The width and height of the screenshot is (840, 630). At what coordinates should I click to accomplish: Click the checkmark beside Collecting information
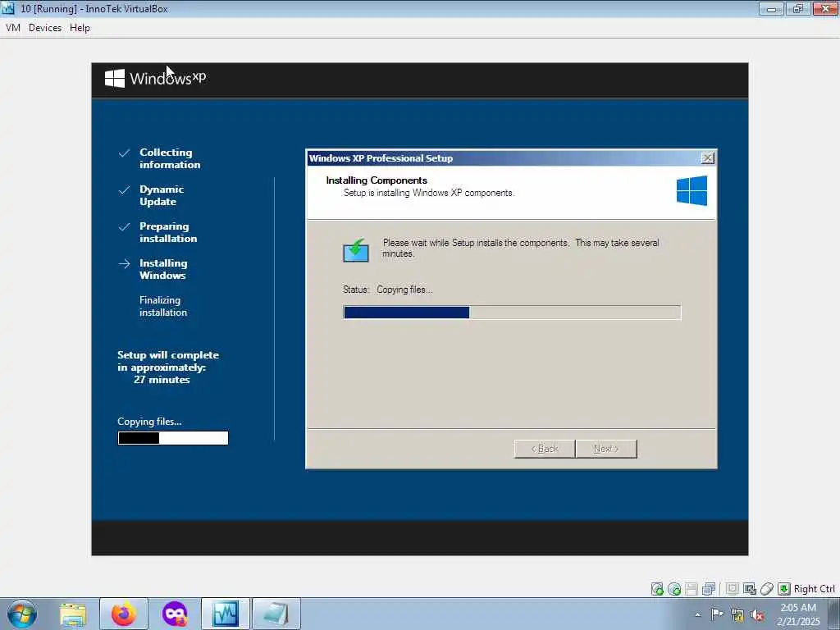tap(125, 153)
